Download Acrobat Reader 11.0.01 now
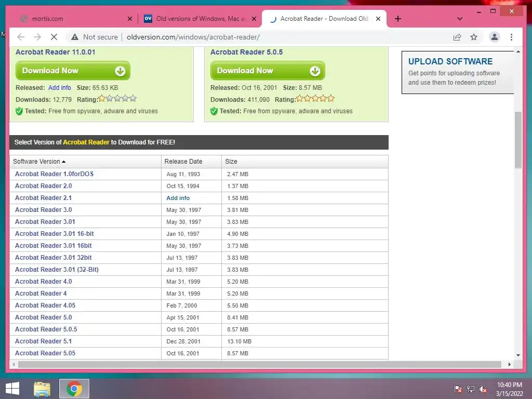This screenshot has width=532, height=399. coord(73,71)
